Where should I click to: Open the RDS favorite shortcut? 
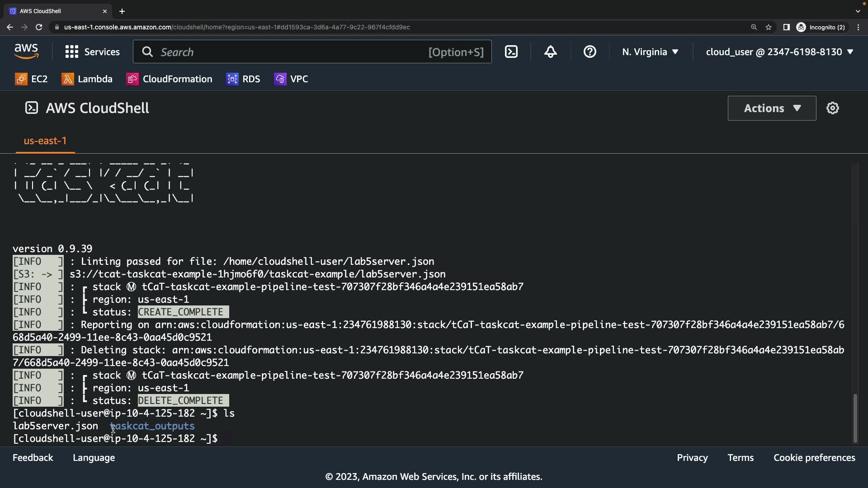243,79
